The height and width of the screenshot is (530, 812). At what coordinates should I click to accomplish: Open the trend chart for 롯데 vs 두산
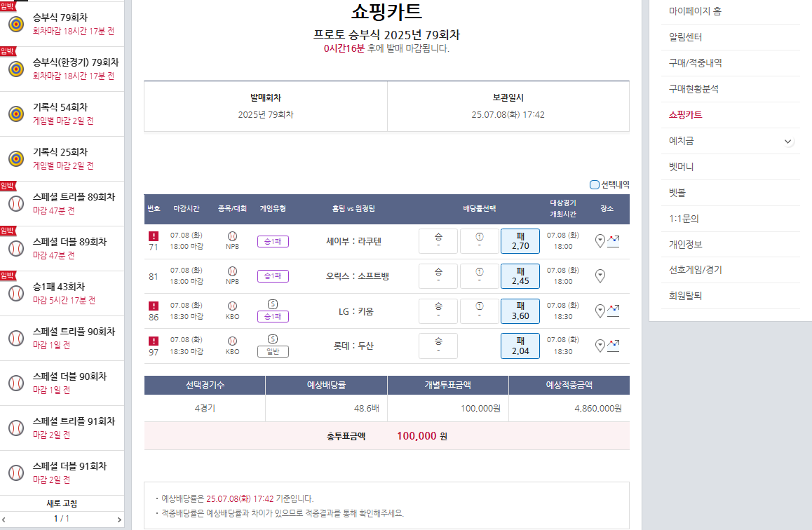click(613, 345)
